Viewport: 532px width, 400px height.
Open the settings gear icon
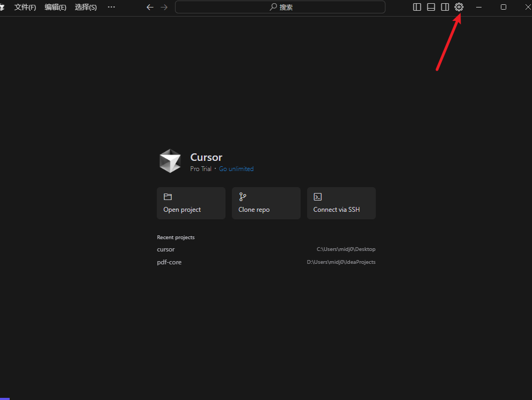pyautogui.click(x=458, y=7)
